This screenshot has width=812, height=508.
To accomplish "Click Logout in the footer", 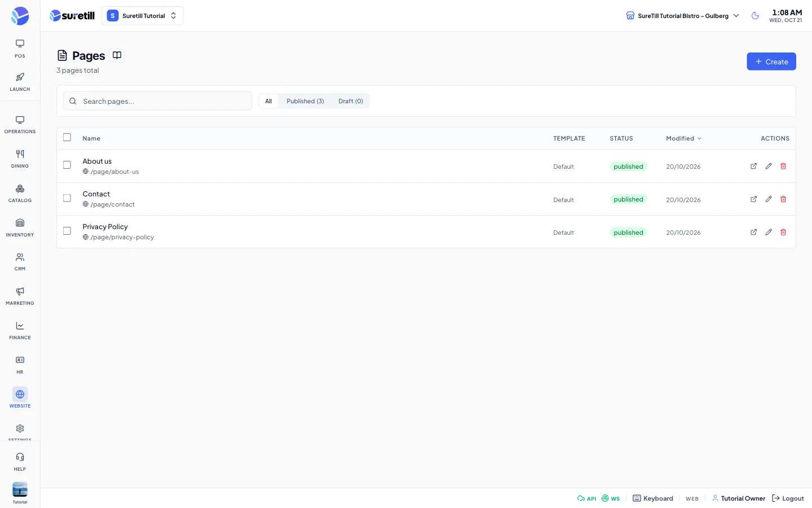I will click(788, 498).
